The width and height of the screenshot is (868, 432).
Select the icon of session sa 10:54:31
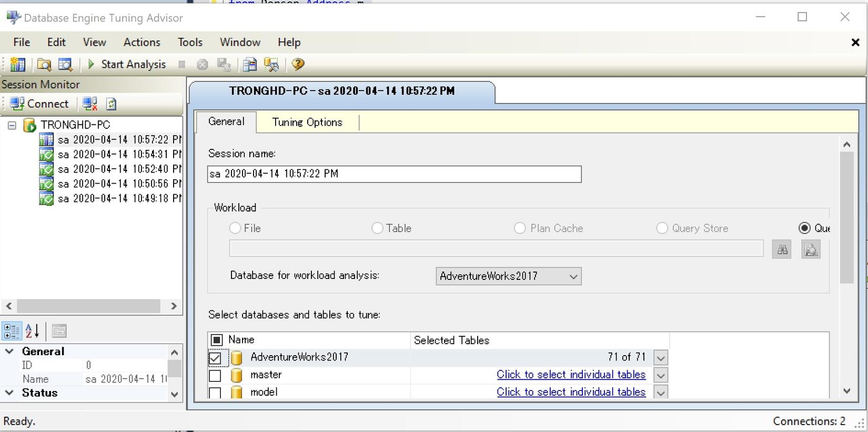click(46, 154)
